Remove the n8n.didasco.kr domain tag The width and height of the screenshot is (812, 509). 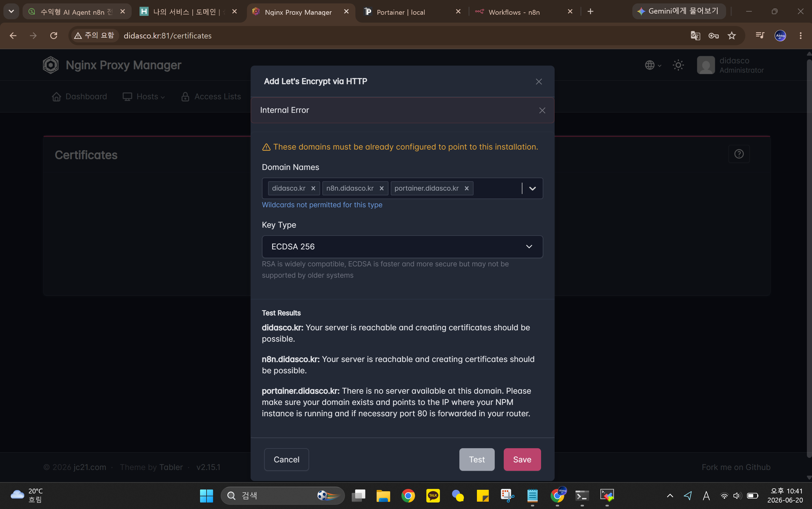pyautogui.click(x=381, y=188)
